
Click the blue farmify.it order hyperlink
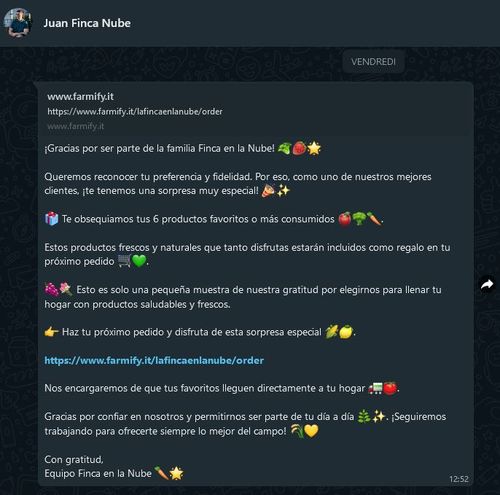(154, 360)
